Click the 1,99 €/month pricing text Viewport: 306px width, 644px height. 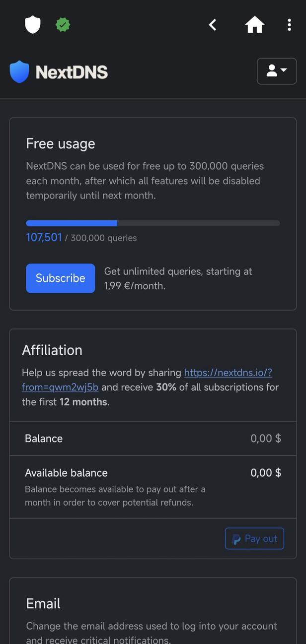(x=135, y=286)
